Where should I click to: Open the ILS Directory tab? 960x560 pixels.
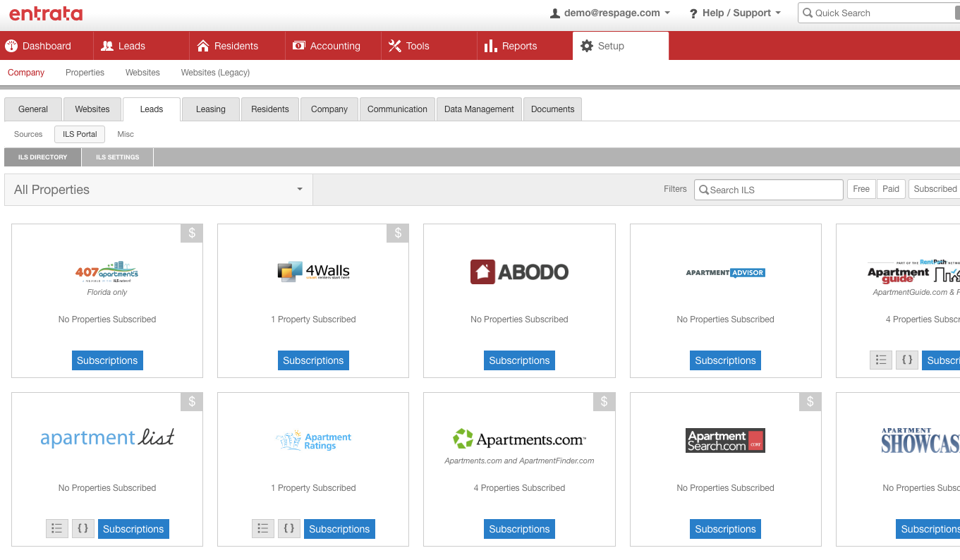pos(43,157)
